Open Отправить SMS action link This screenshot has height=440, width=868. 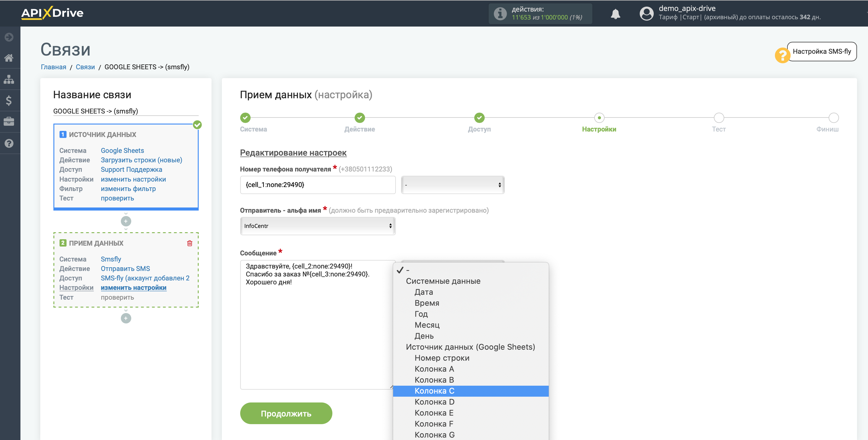point(125,269)
